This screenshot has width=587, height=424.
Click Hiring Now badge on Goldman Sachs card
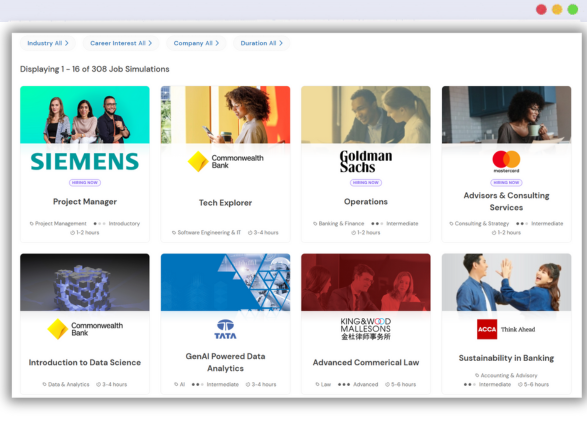click(366, 183)
